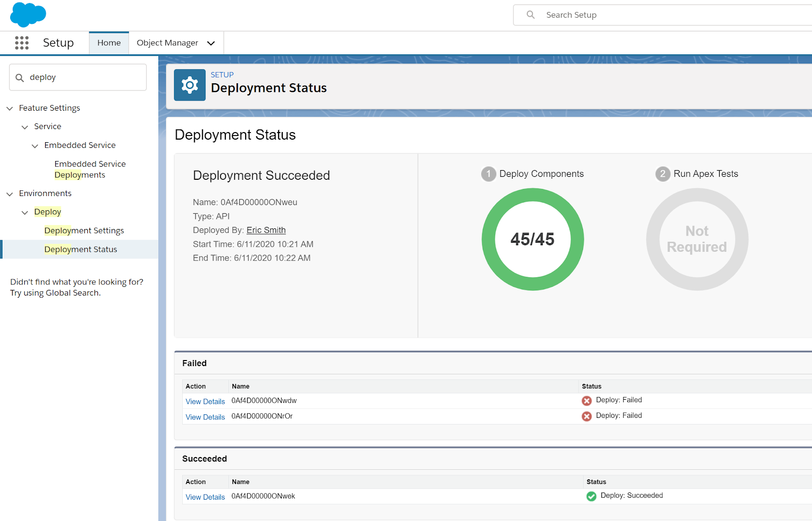
Task: Collapse the Feature Settings tree section
Action: 10,108
